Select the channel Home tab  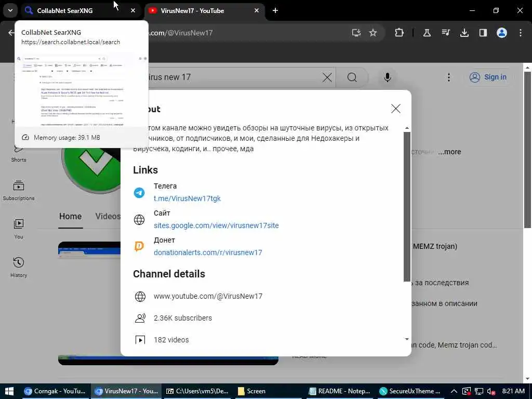click(x=70, y=217)
